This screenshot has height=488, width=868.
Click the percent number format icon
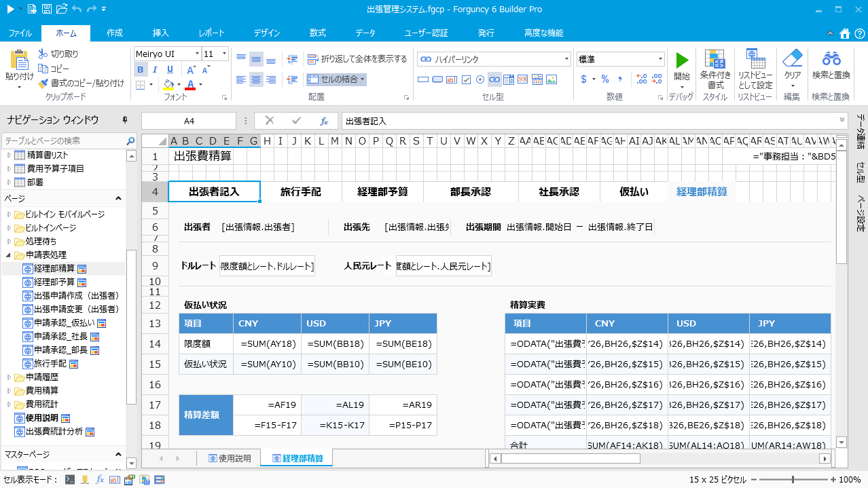604,79
